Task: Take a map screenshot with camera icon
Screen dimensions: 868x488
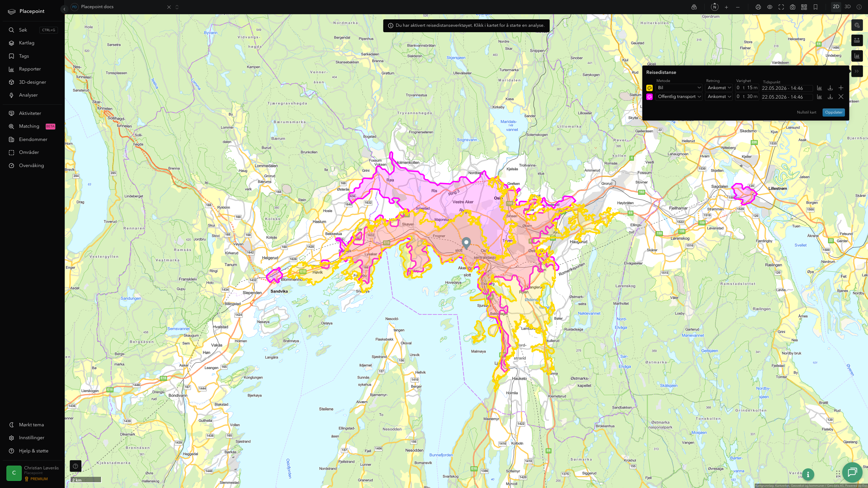Action: click(793, 7)
